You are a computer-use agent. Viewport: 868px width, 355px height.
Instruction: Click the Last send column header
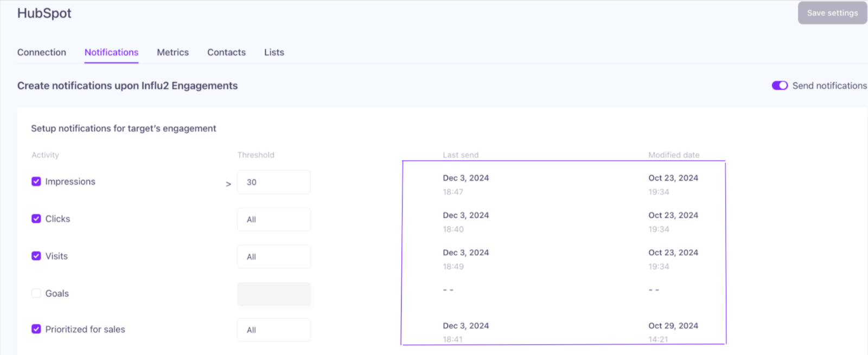tap(461, 155)
